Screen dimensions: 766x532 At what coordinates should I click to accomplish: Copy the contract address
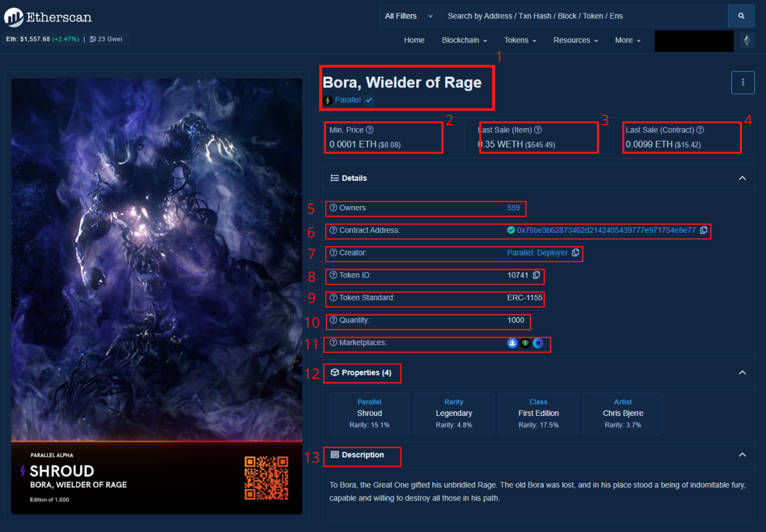703,230
